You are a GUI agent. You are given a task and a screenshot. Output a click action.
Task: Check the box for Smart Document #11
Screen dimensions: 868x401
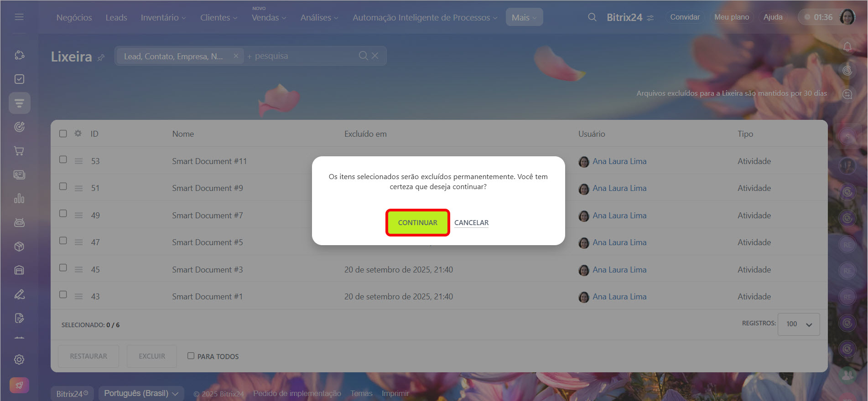click(63, 159)
